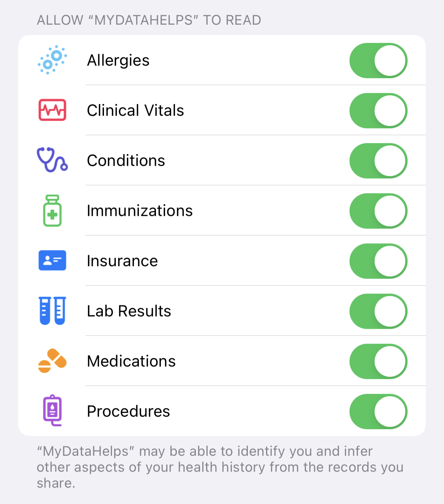Tap the Insurance ID card icon
444x504 pixels.
(52, 260)
